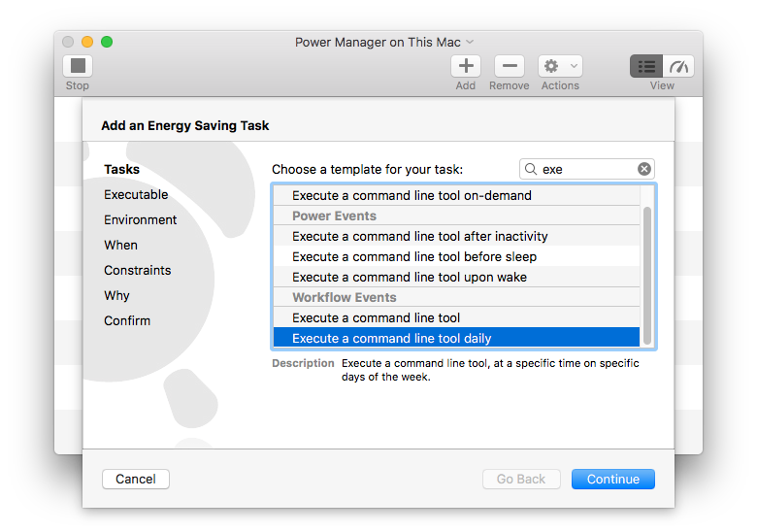757x532 pixels.
Task: Open the Actions gear menu
Action: [560, 66]
